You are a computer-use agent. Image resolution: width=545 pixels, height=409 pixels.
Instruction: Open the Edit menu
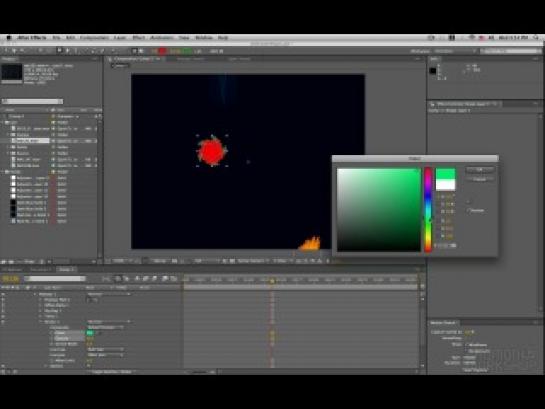click(70, 38)
